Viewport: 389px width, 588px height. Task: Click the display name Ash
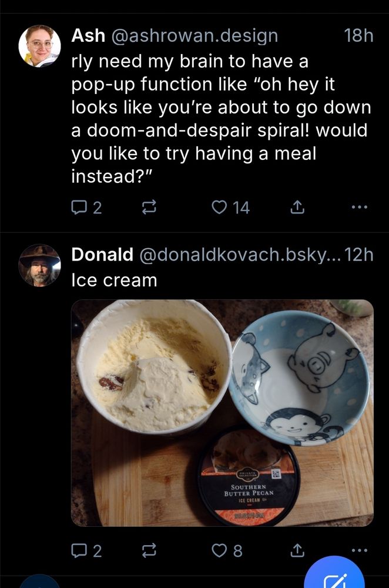coord(88,36)
